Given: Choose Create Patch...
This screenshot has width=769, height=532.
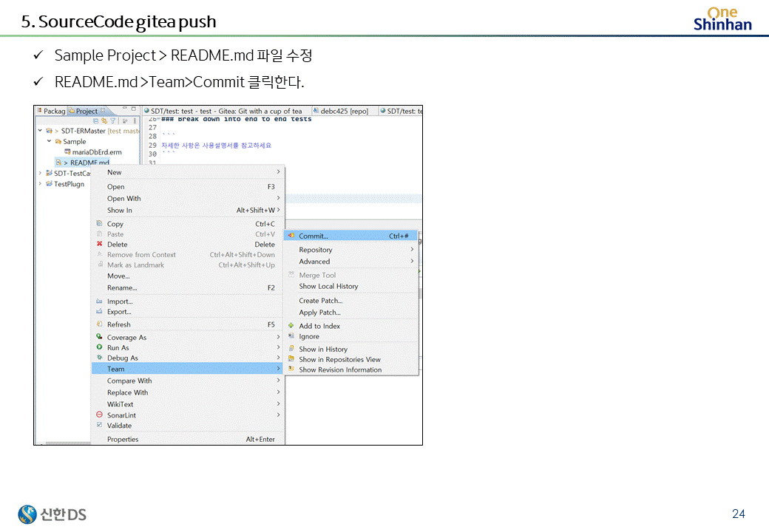Looking at the screenshot, I should click(350, 301).
